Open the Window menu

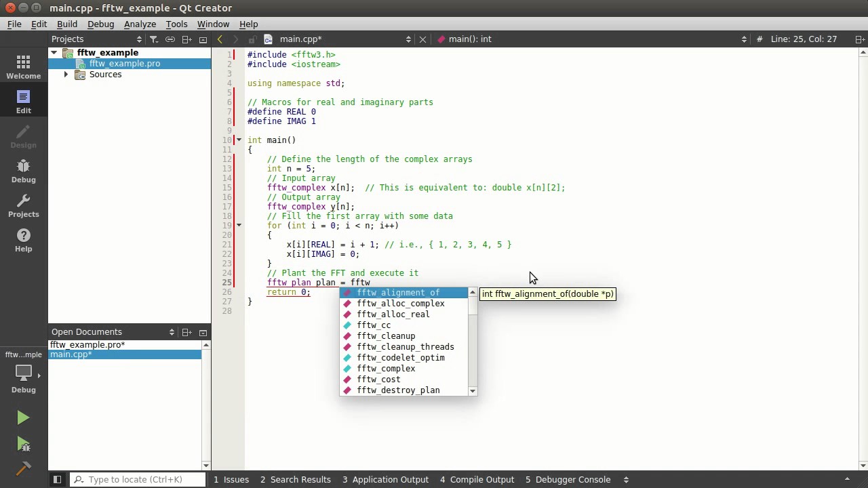213,24
